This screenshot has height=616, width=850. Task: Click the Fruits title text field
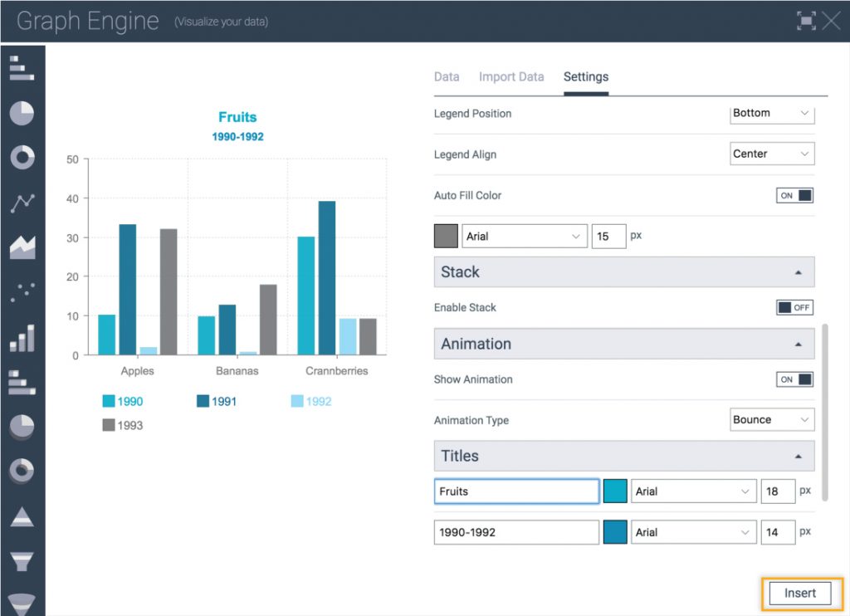tap(516, 491)
